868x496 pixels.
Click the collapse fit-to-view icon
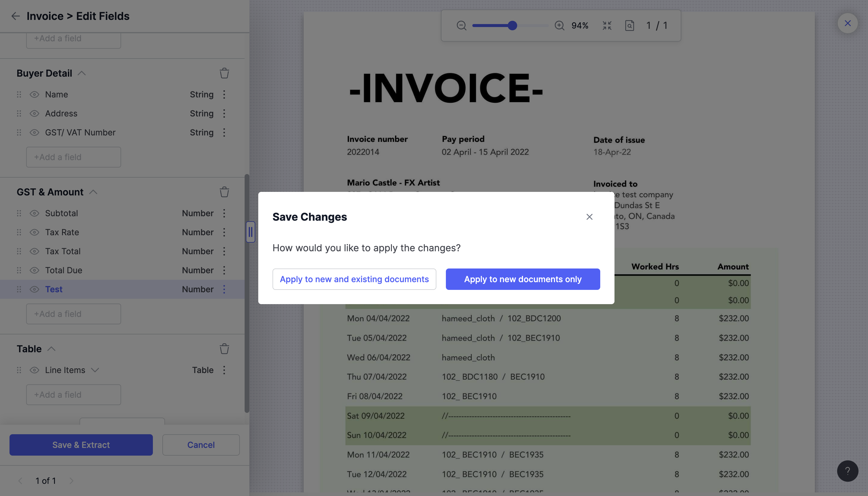click(607, 26)
